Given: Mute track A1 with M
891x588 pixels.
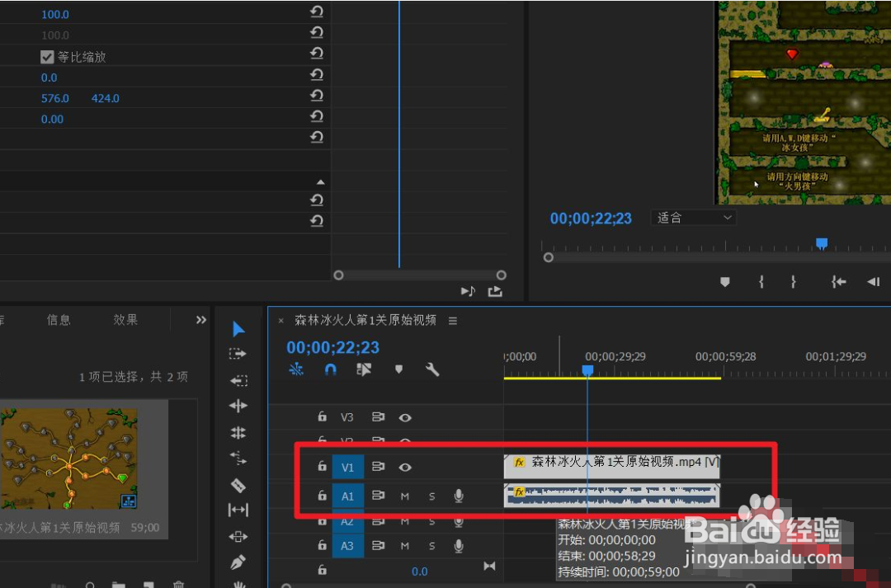Looking at the screenshot, I should click(x=404, y=496).
